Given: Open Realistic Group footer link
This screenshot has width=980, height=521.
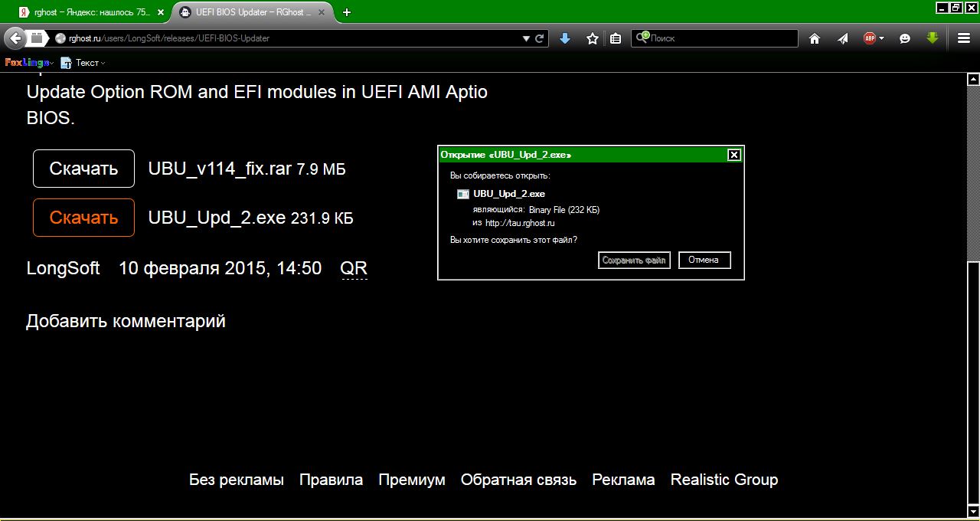Looking at the screenshot, I should pyautogui.click(x=724, y=480).
